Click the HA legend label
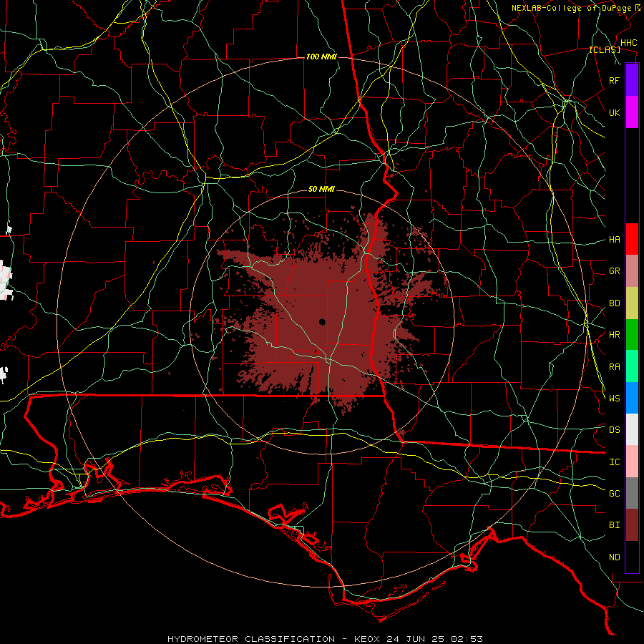 [x=614, y=240]
